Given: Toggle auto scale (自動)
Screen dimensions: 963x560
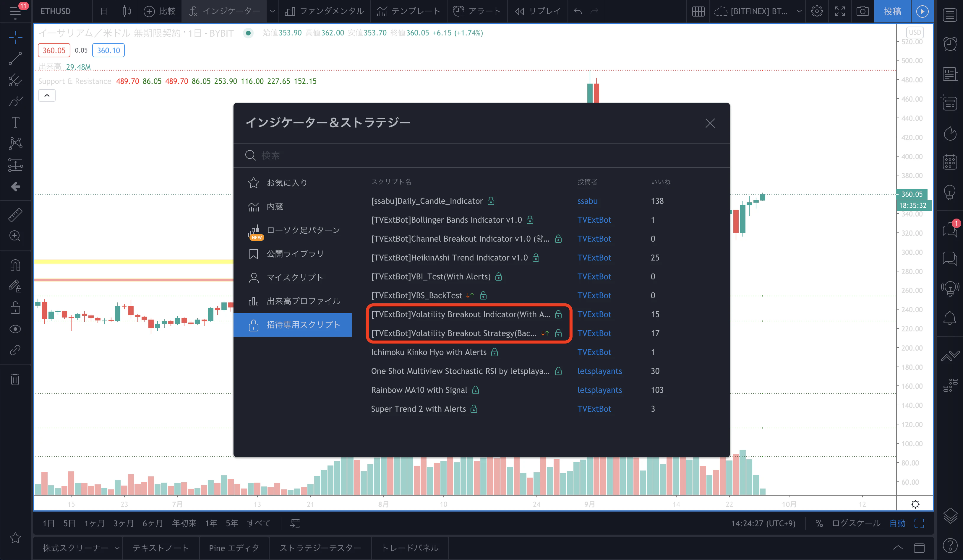Looking at the screenshot, I should pyautogui.click(x=897, y=523).
